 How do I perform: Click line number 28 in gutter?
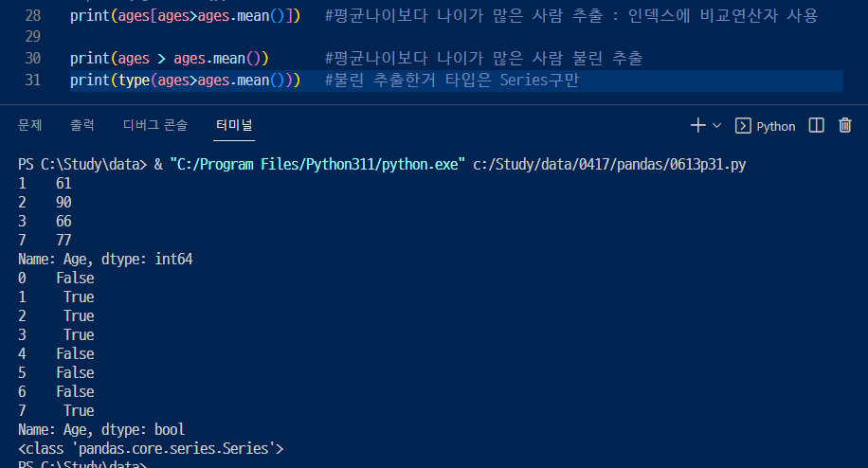[x=33, y=15]
